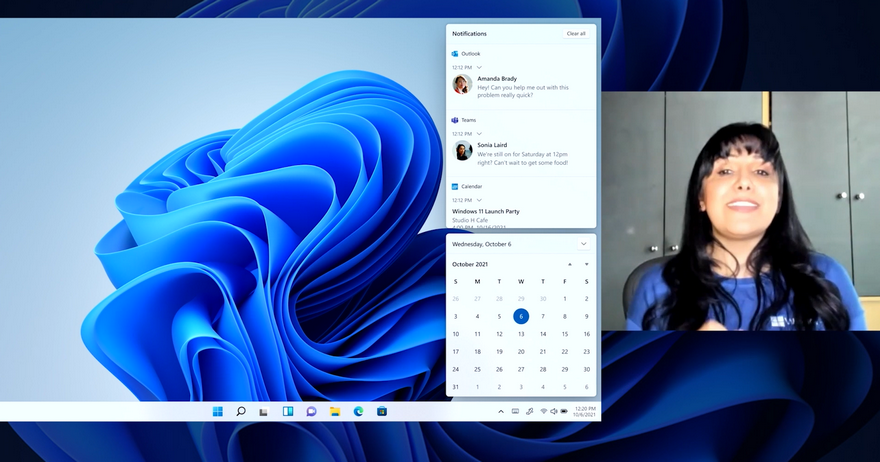Select October 19 in the calendar
This screenshot has height=462, width=880.
[499, 352]
